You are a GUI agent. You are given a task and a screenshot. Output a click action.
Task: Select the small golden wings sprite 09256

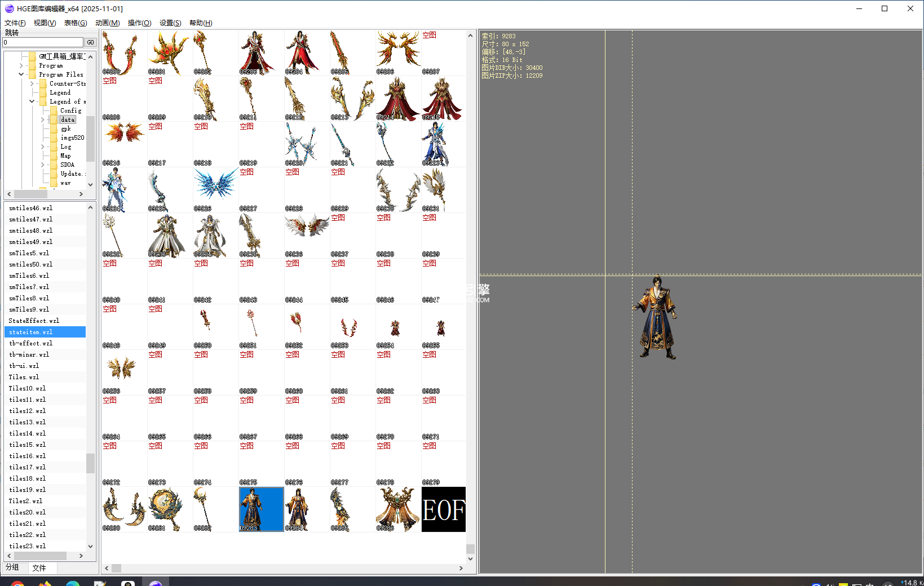124,372
